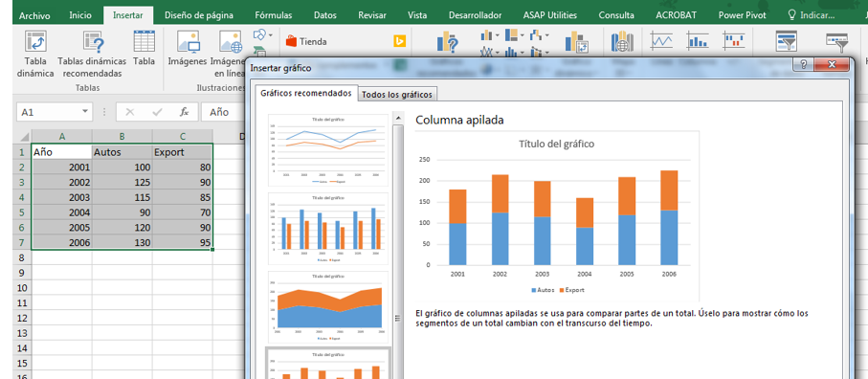Open the Todos los gráficos tab
This screenshot has height=379, width=868.
coord(396,95)
